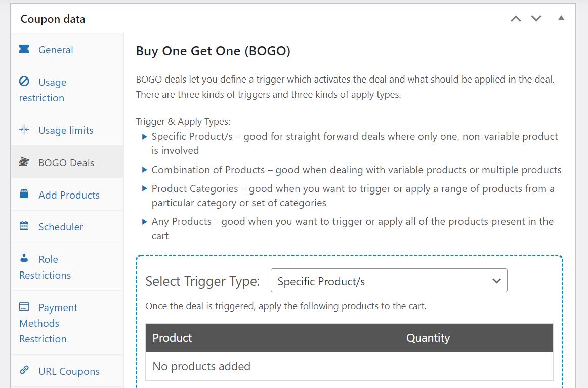Collapse the Coupon data panel
The width and height of the screenshot is (588, 388).
[561, 18]
